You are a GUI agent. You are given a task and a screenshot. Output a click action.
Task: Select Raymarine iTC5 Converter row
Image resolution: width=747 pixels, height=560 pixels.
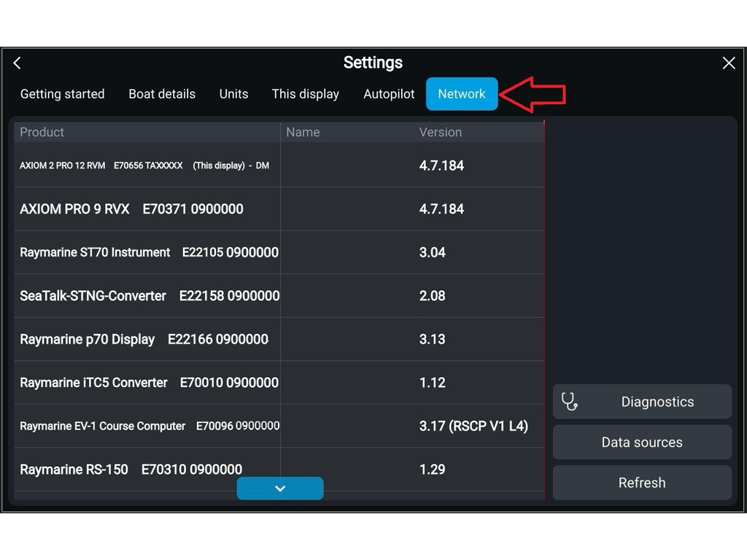[279, 382]
